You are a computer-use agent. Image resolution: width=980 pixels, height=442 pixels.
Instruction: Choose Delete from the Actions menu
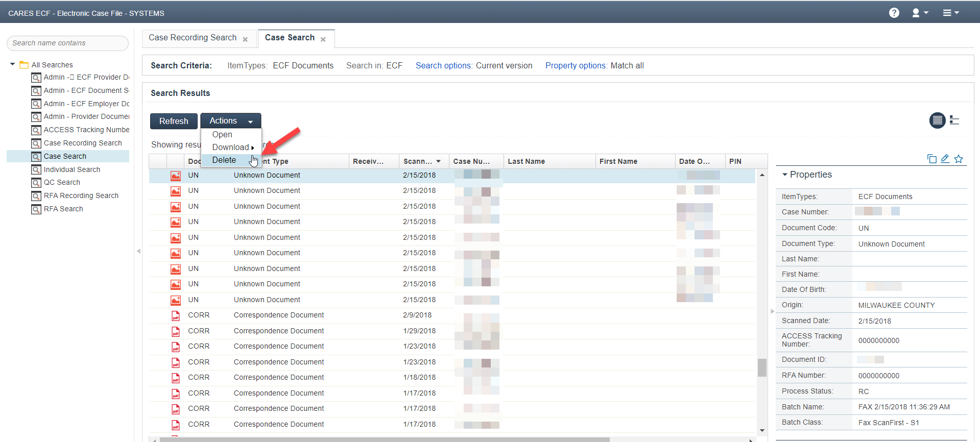click(x=224, y=160)
